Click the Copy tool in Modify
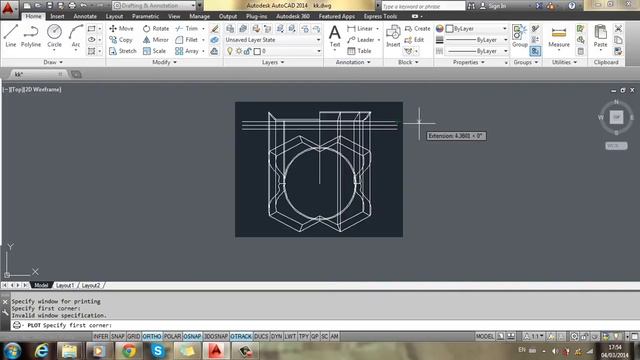Screen dimensions: 640x360 point(121,40)
